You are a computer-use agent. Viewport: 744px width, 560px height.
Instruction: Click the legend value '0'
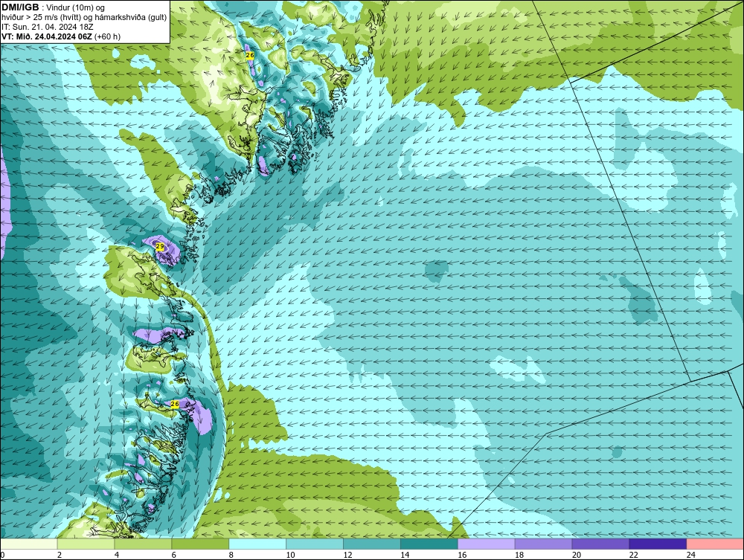(x=2, y=555)
